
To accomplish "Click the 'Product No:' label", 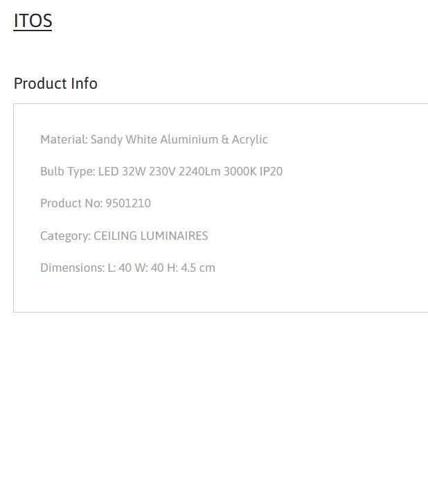I will pyautogui.click(x=71, y=203).
